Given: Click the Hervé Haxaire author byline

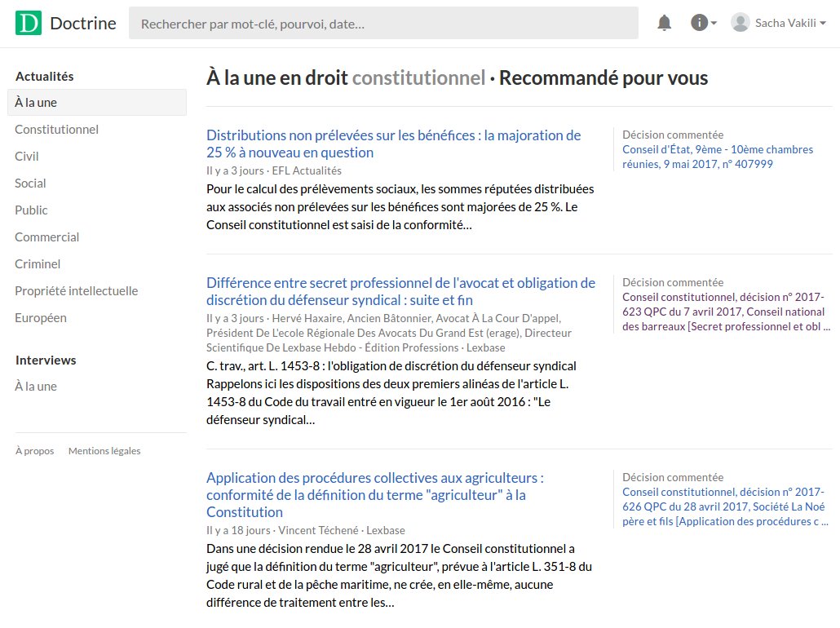Looking at the screenshot, I should click(x=389, y=333).
